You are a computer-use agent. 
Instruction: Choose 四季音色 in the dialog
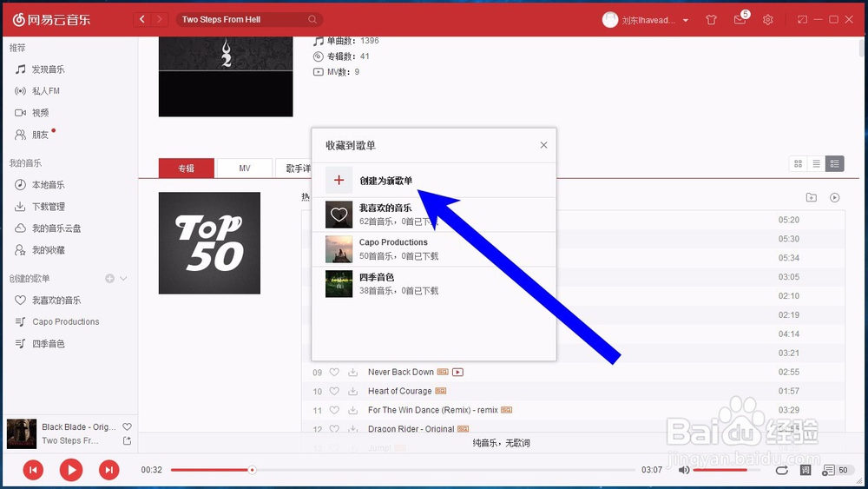pos(434,283)
